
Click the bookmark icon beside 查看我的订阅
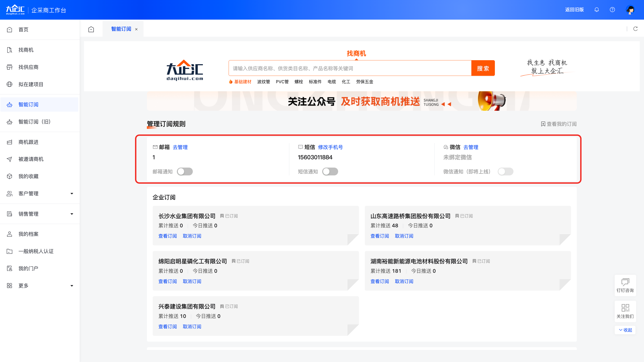click(543, 124)
